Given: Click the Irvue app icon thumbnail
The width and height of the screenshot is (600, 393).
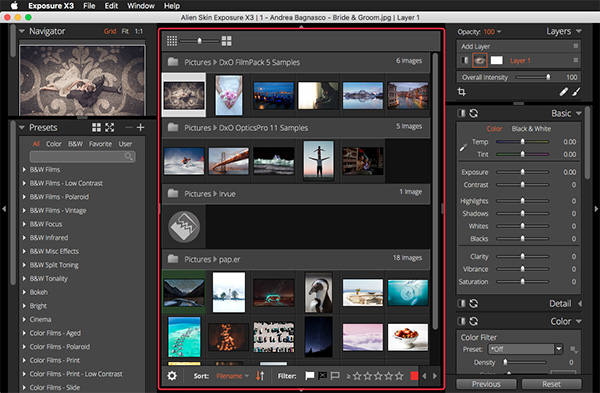Looking at the screenshot, I should 184,227.
